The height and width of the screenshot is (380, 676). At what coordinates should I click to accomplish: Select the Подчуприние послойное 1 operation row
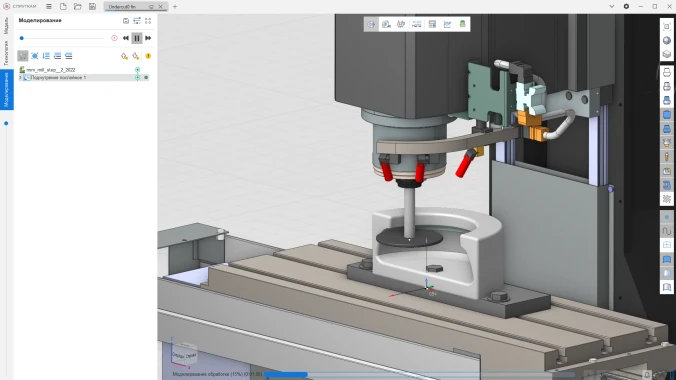tap(84, 78)
